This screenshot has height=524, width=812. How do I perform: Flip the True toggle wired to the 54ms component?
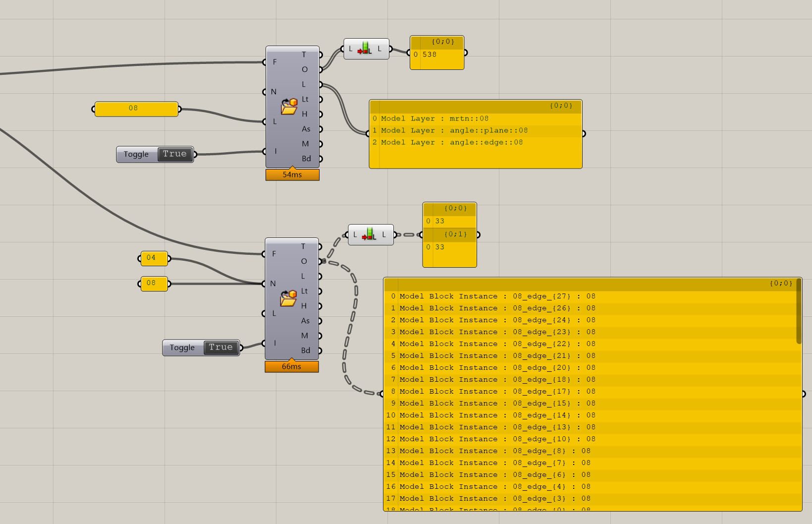click(175, 154)
